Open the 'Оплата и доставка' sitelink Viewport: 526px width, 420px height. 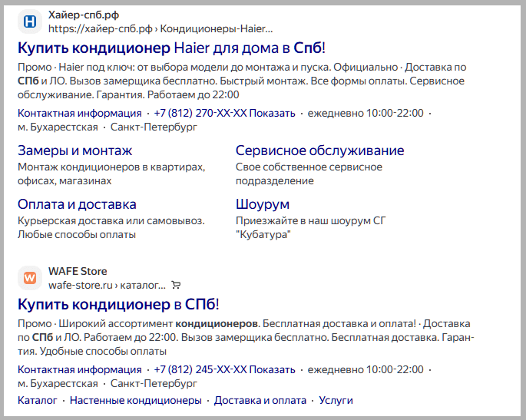point(77,204)
